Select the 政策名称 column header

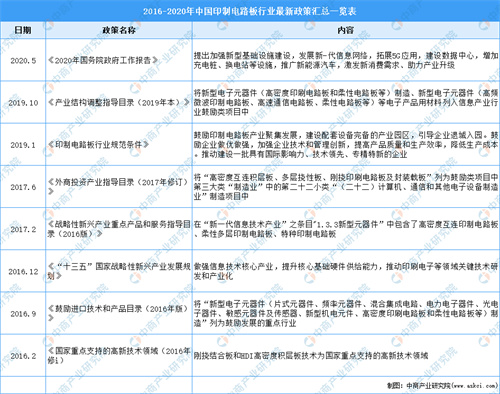tap(119, 30)
